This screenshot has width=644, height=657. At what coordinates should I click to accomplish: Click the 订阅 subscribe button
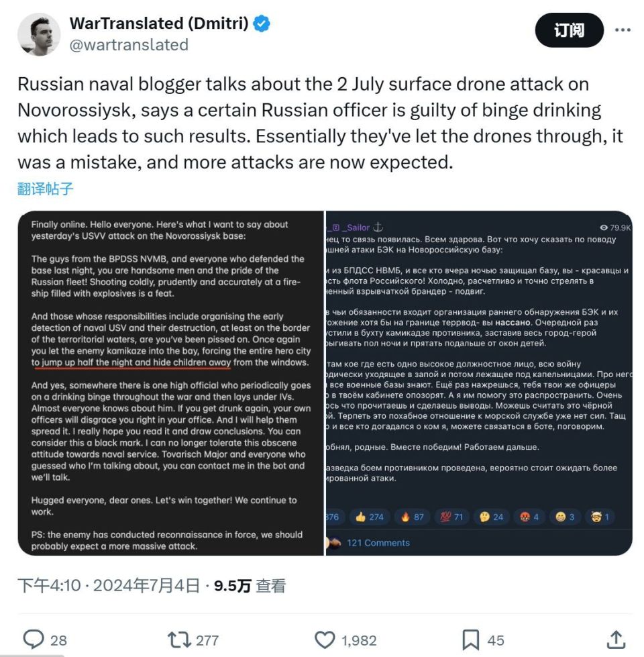[569, 31]
